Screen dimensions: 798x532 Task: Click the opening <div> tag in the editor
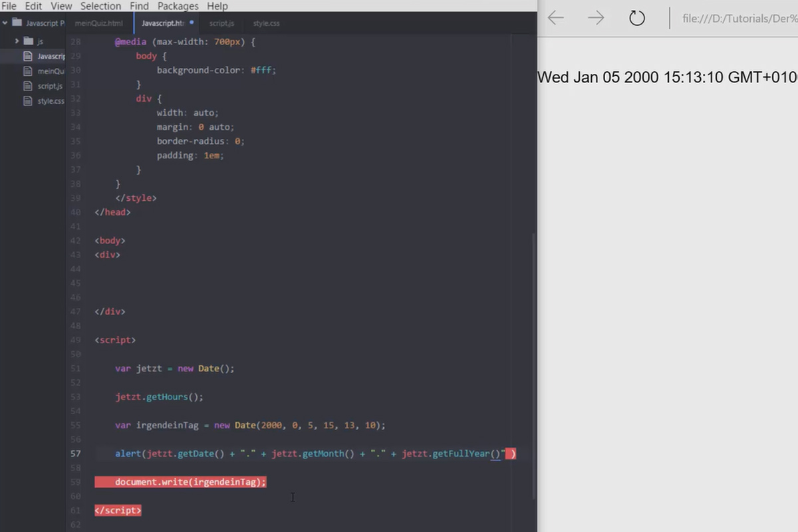tap(107, 255)
